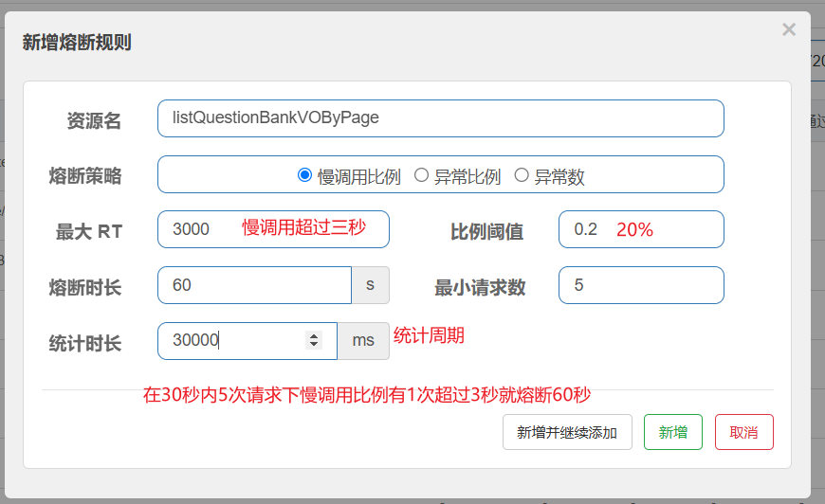
Task: Select the 异常数 radio option
Action: point(522,175)
